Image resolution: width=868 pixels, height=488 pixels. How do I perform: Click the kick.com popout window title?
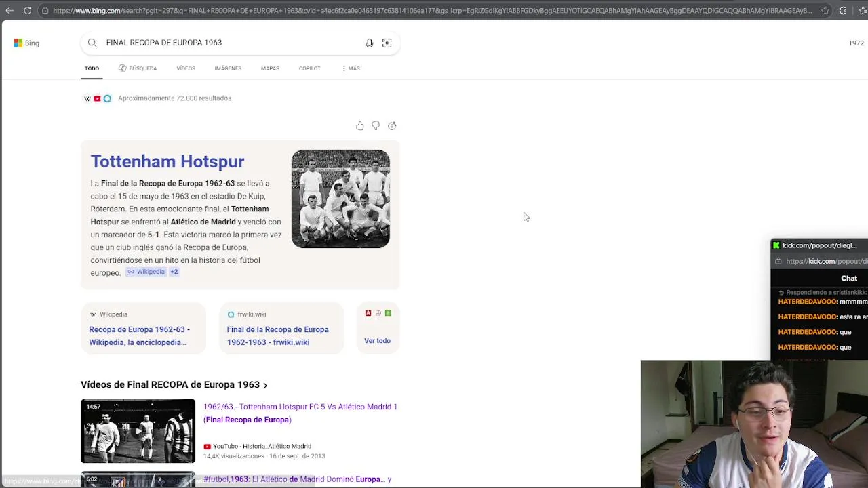pos(819,245)
